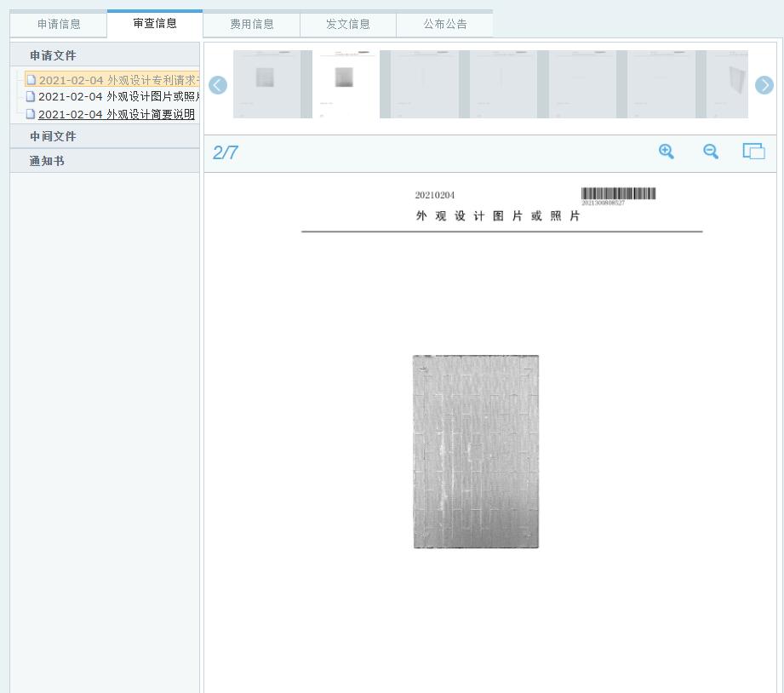Open the 发文信息 tab

(348, 24)
